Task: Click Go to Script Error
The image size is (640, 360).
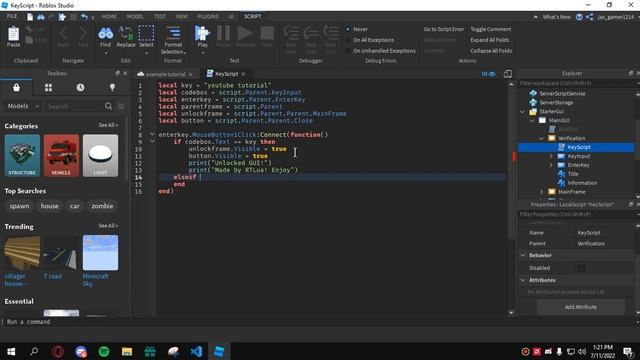Action: [x=444, y=29]
